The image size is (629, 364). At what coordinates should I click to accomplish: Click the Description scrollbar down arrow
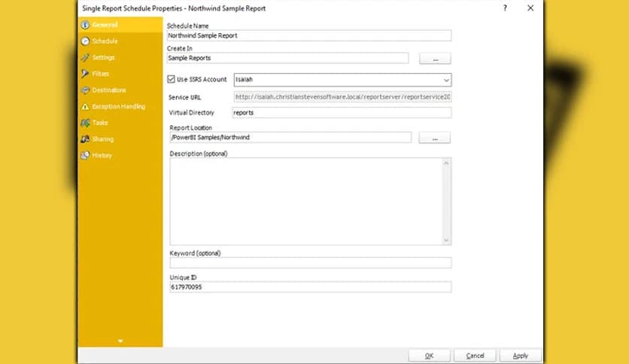point(446,240)
